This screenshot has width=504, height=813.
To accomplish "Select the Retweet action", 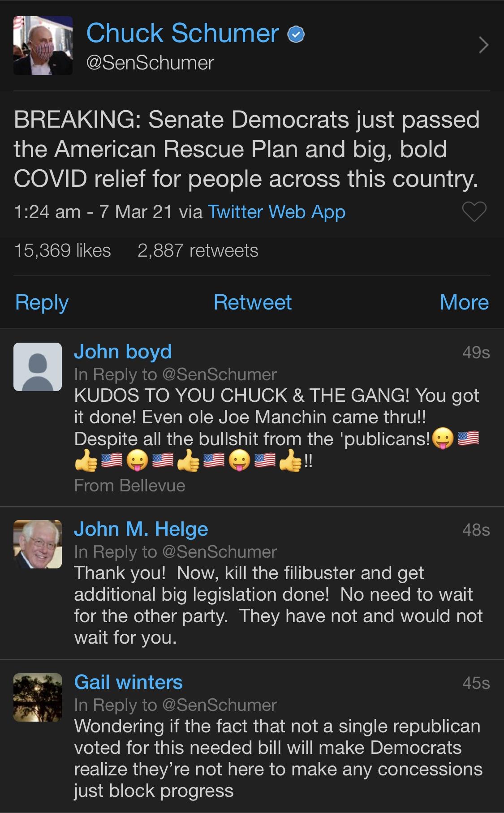I will click(252, 302).
